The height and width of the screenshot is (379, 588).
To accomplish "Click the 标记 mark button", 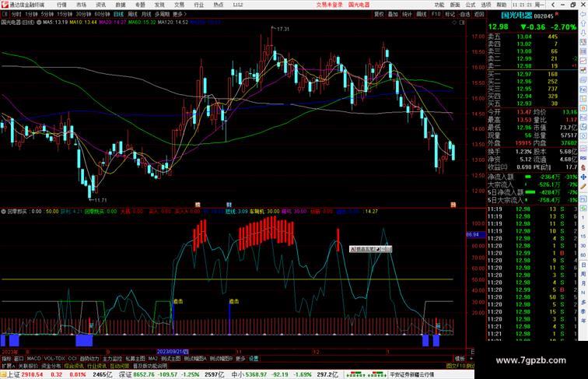I will click(450, 14).
